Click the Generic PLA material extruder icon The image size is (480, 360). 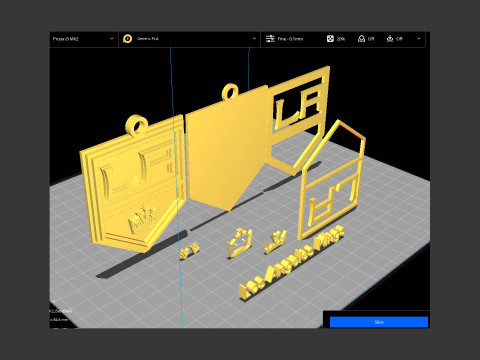point(127,39)
